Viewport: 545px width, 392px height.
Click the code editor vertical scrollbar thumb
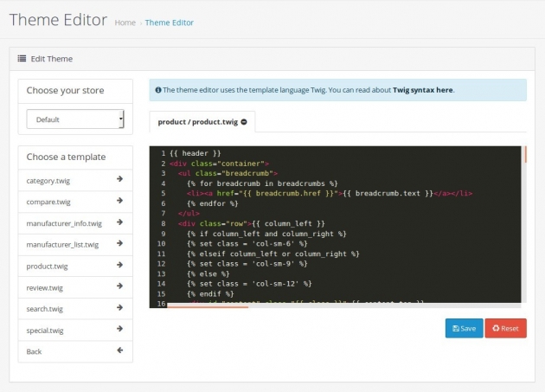tap(526, 154)
